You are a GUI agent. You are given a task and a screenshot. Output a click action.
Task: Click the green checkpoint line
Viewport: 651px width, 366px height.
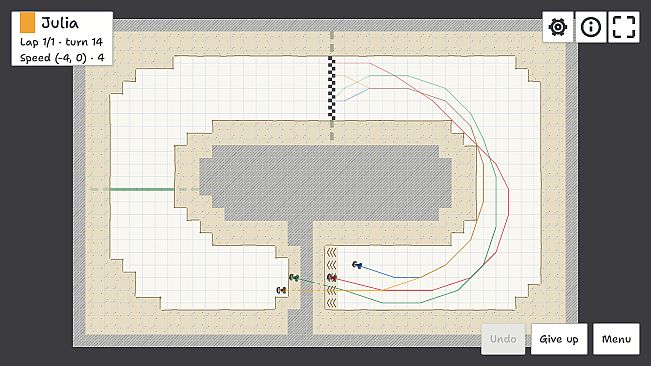click(x=142, y=189)
